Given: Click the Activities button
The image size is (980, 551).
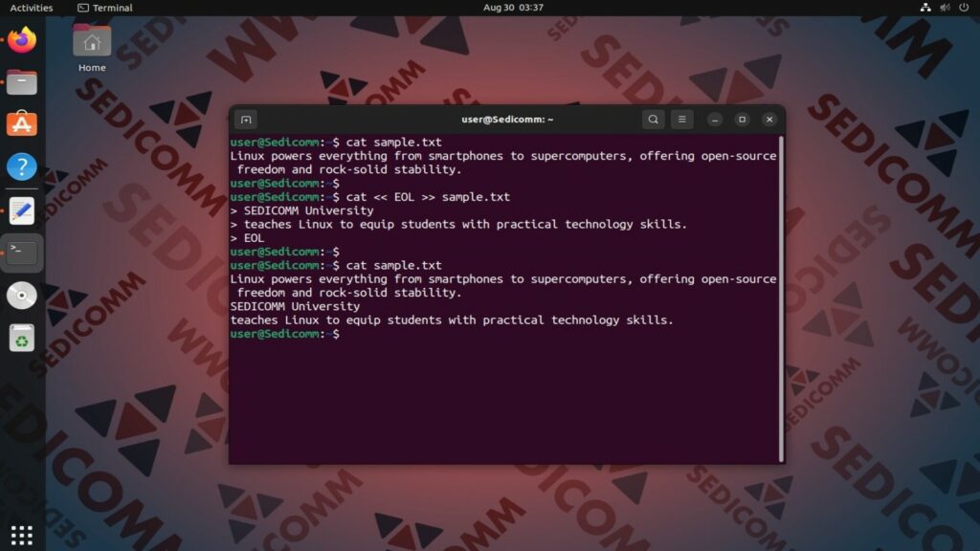Looking at the screenshot, I should point(32,8).
